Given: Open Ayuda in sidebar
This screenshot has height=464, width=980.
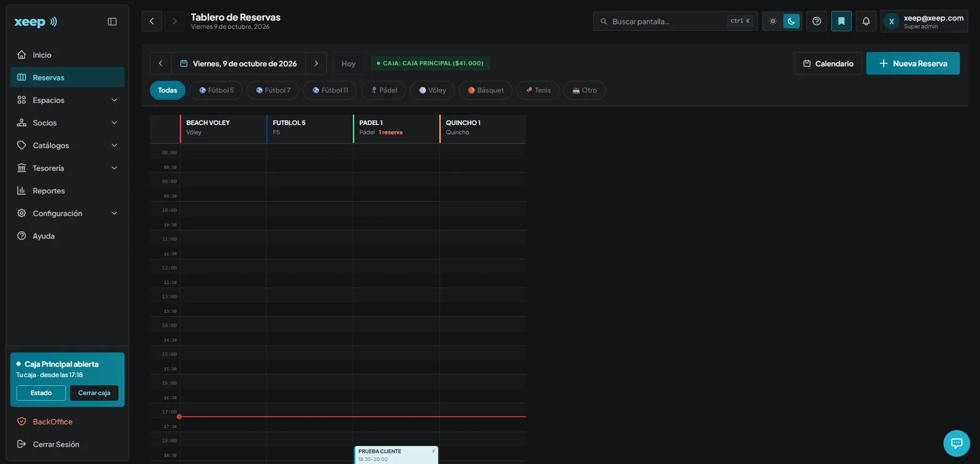Looking at the screenshot, I should click(x=67, y=236).
